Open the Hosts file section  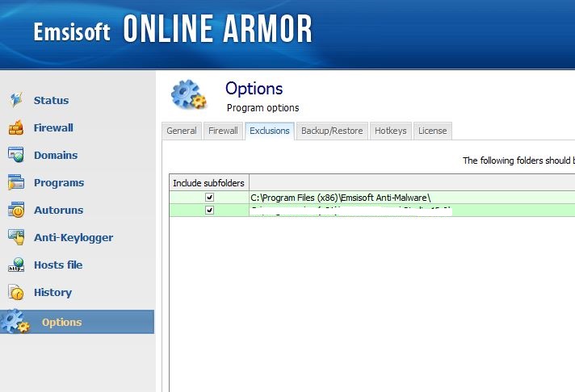pos(58,265)
